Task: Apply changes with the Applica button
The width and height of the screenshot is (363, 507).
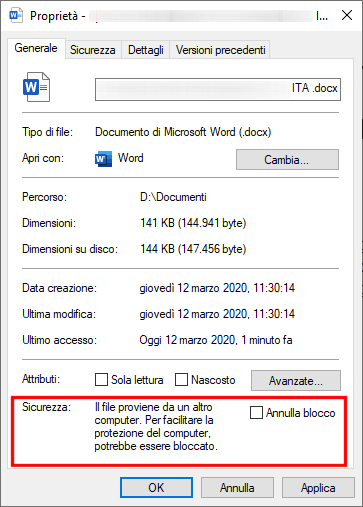Action: pyautogui.click(x=318, y=488)
